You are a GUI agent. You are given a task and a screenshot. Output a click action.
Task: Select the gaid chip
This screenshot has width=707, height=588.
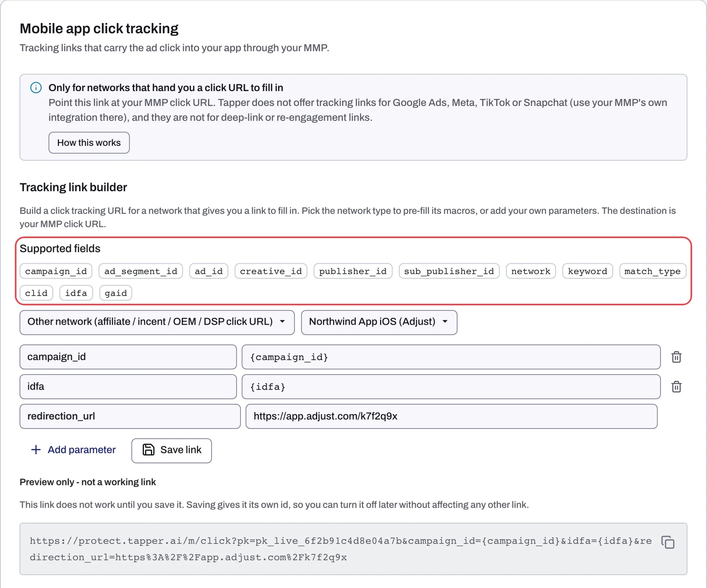(116, 293)
